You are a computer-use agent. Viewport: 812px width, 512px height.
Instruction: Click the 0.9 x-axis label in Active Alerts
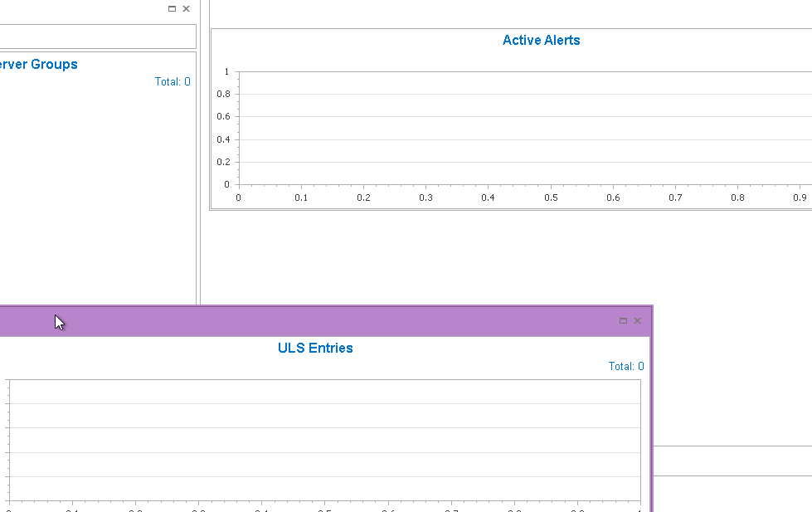click(x=800, y=198)
